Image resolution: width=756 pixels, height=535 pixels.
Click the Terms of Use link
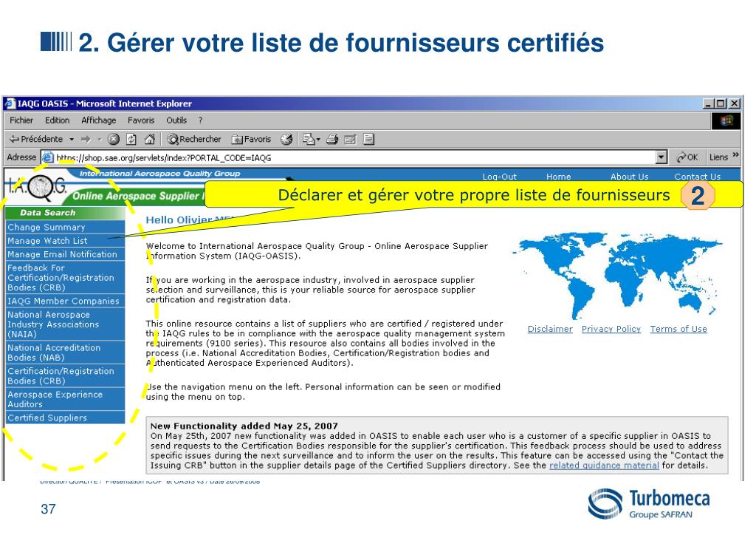(x=678, y=329)
